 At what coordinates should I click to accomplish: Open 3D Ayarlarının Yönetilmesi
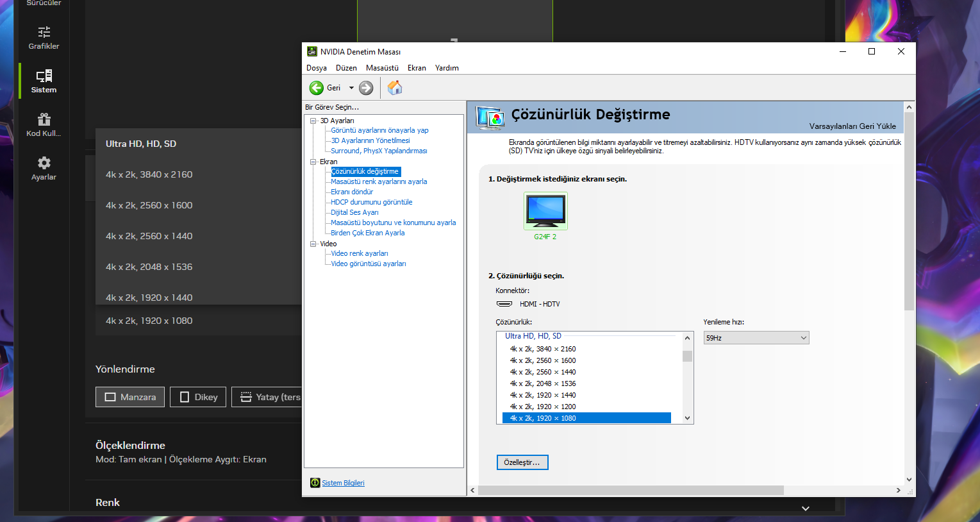370,140
